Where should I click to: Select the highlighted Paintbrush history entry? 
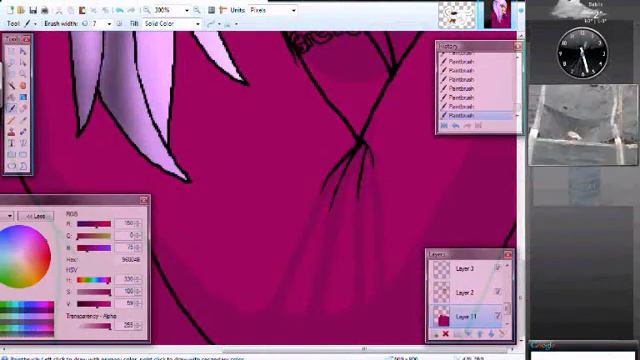pos(476,116)
